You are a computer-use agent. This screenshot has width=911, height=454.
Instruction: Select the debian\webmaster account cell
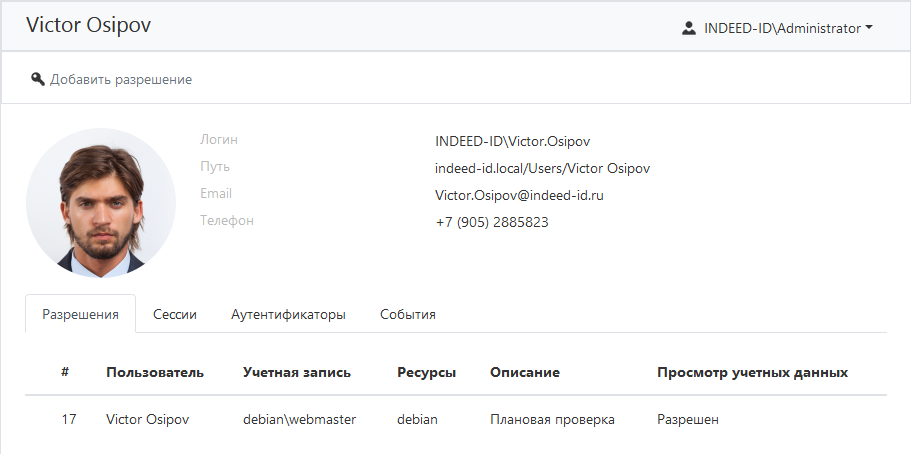pos(300,420)
